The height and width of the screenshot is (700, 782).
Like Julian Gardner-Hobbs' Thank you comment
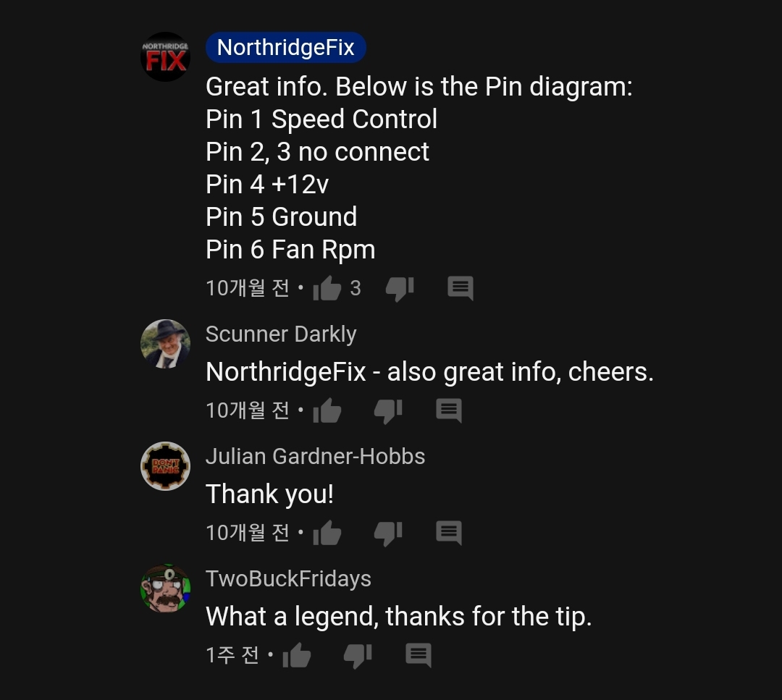pos(327,533)
